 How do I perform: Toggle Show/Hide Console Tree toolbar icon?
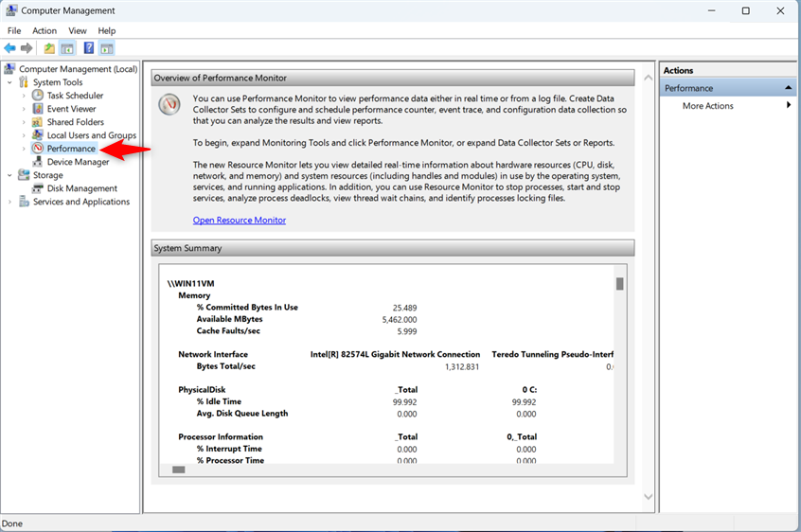(67, 48)
